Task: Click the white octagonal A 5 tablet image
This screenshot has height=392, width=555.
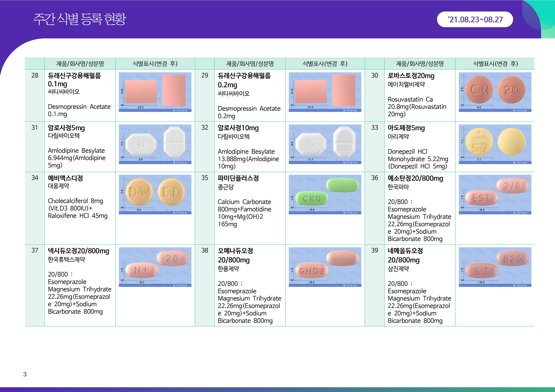Action: point(155,144)
